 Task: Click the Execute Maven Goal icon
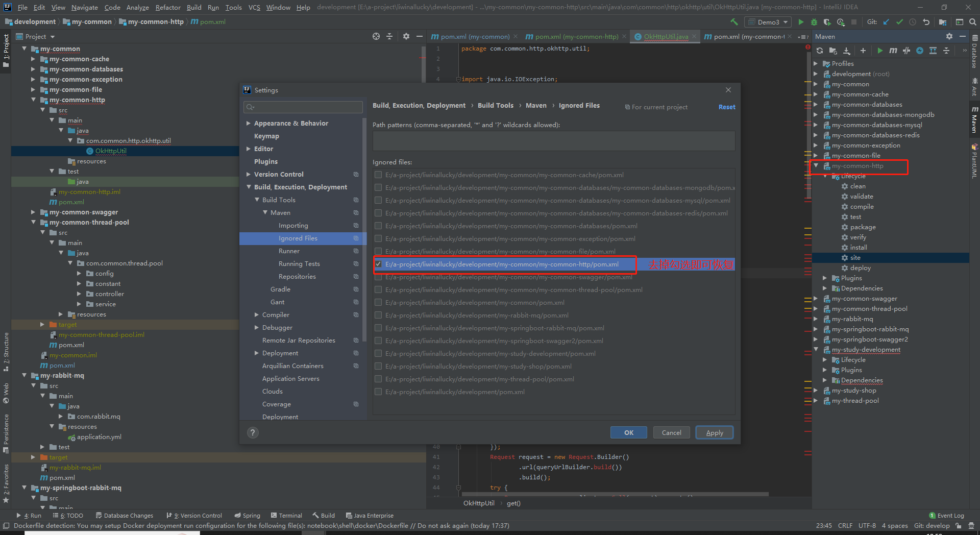coord(893,51)
